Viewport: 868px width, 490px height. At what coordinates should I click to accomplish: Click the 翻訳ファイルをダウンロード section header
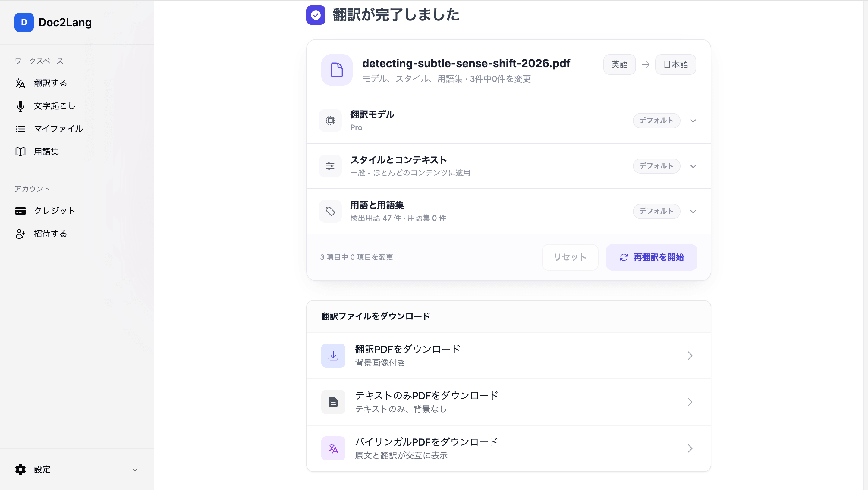(375, 316)
